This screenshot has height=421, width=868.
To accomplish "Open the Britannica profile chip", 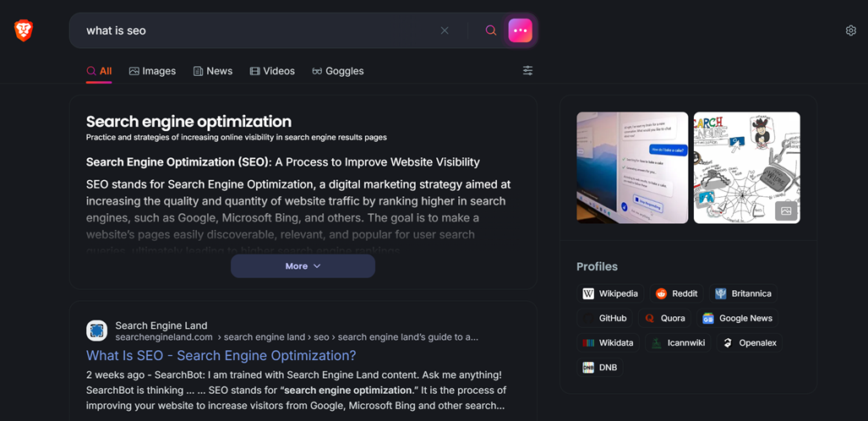I will pyautogui.click(x=743, y=293).
